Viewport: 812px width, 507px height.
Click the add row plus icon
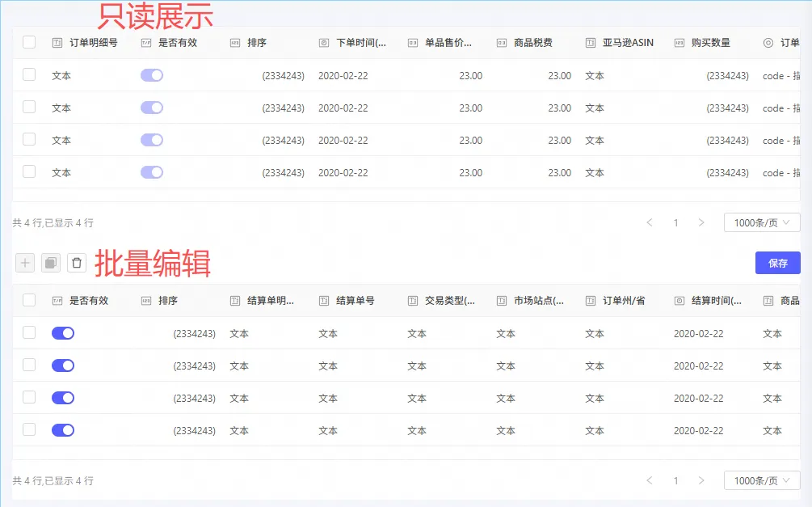(x=25, y=263)
